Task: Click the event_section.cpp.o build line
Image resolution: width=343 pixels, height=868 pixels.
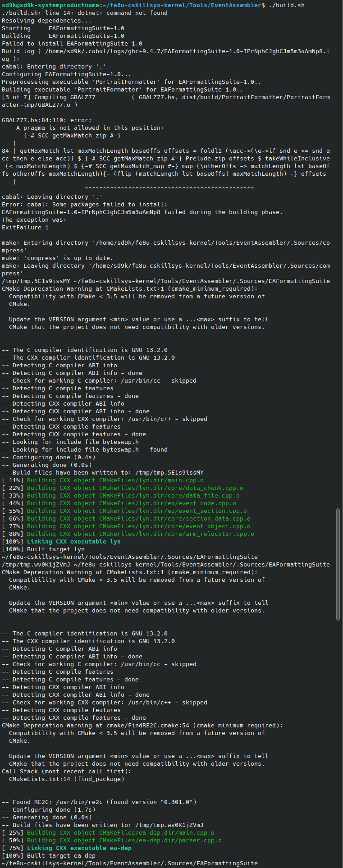Action: coord(137,511)
